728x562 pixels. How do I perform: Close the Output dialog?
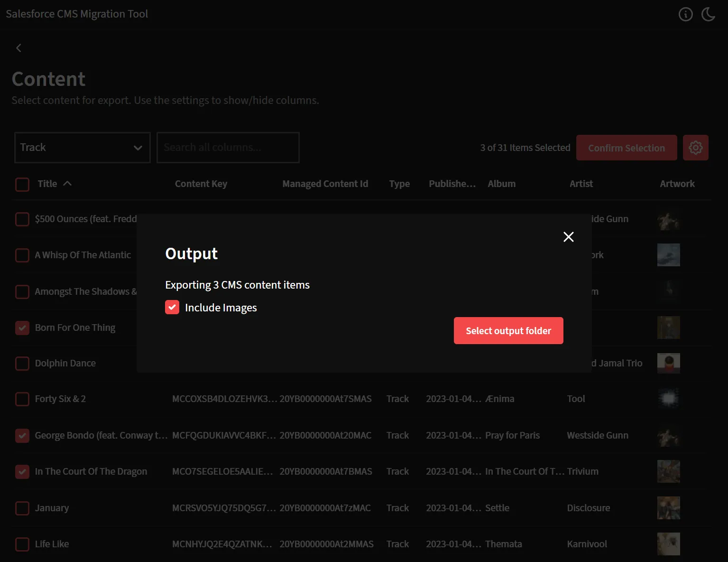click(568, 236)
